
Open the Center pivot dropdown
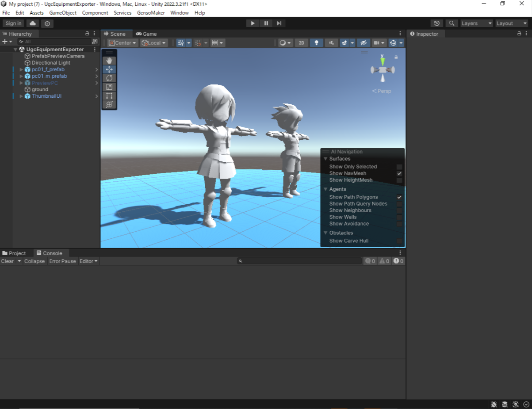coord(122,43)
